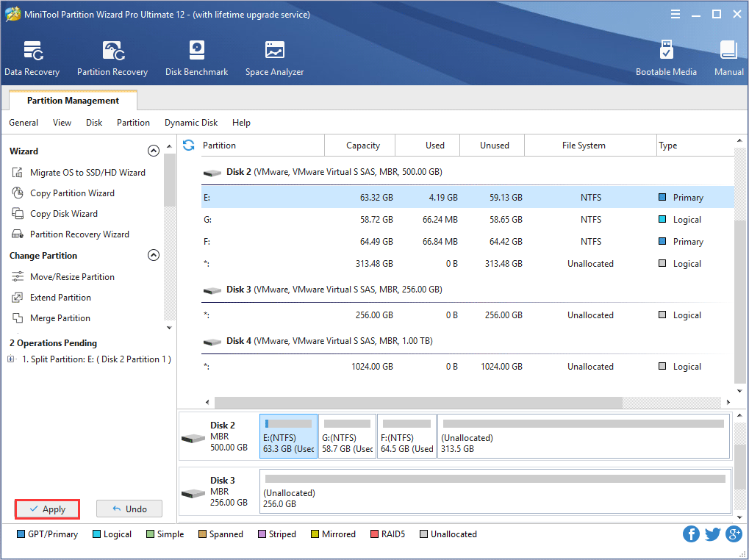Image resolution: width=749 pixels, height=560 pixels.
Task: Click the GPT/Primary legend swatch
Action: coord(21,534)
